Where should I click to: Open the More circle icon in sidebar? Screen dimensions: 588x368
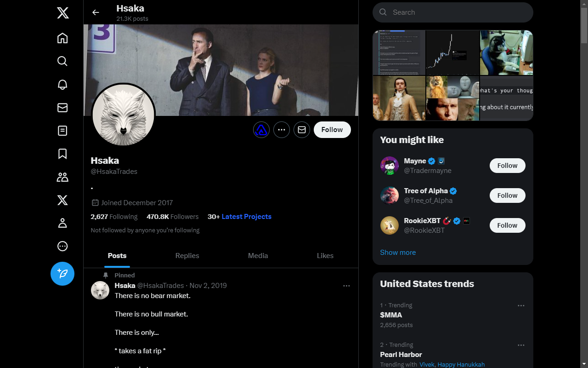coord(62,247)
